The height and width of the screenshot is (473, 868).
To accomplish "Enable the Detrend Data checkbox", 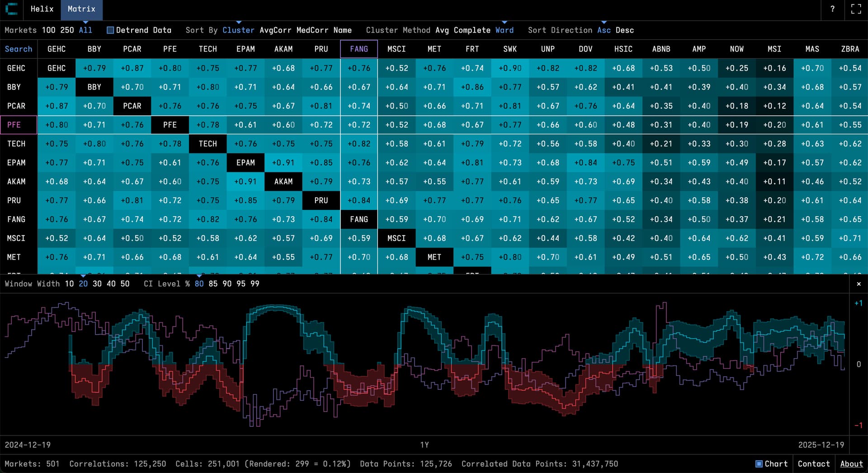I will tap(110, 30).
